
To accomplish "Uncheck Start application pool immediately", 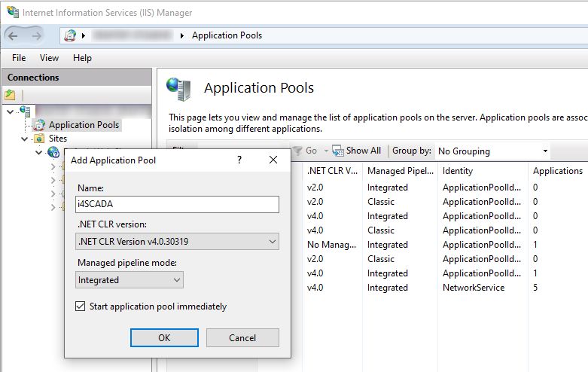I will click(x=81, y=306).
